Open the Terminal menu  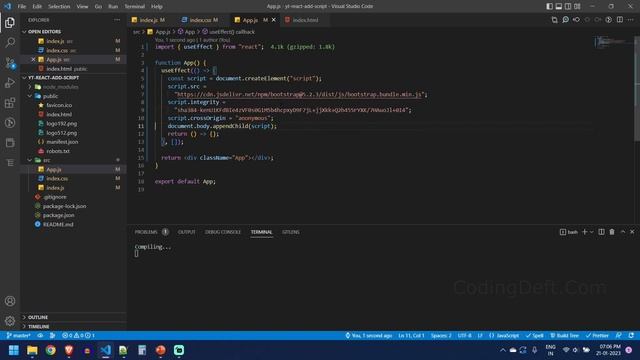pyautogui.click(x=135, y=6)
